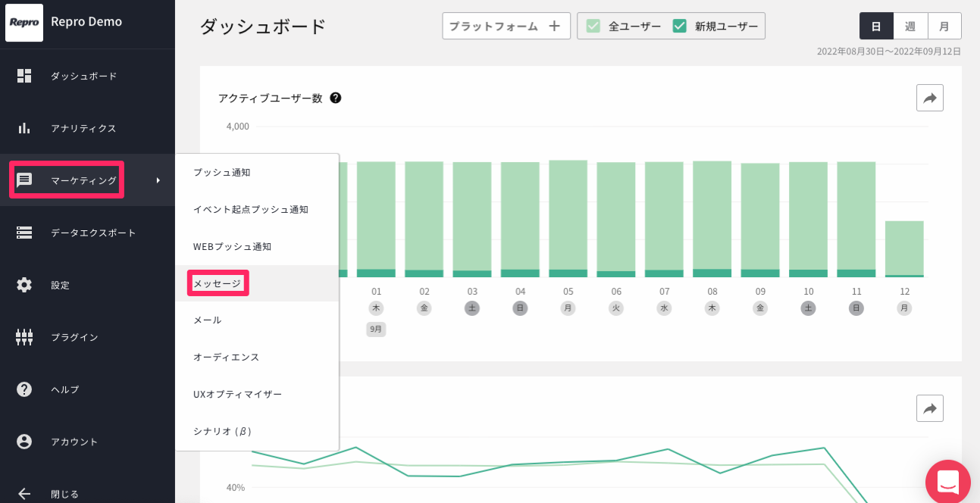The image size is (980, 503).
Task: Click the bar for date 01
Action: click(x=377, y=220)
